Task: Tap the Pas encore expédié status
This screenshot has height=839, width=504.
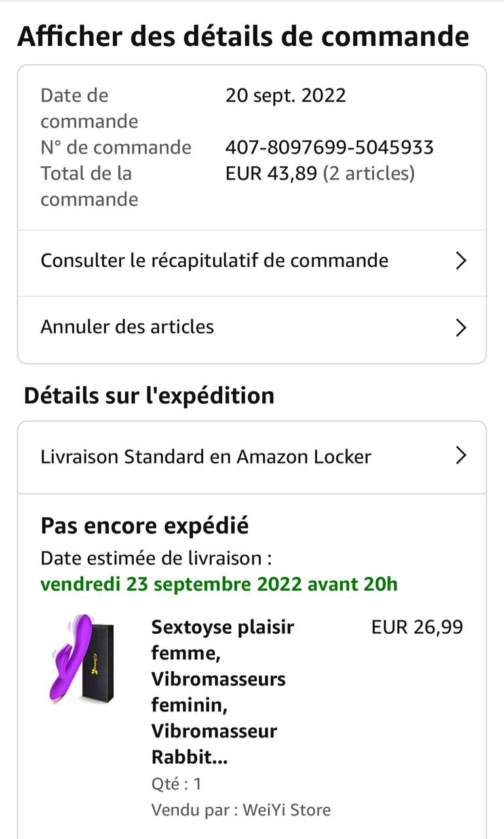Action: [145, 526]
